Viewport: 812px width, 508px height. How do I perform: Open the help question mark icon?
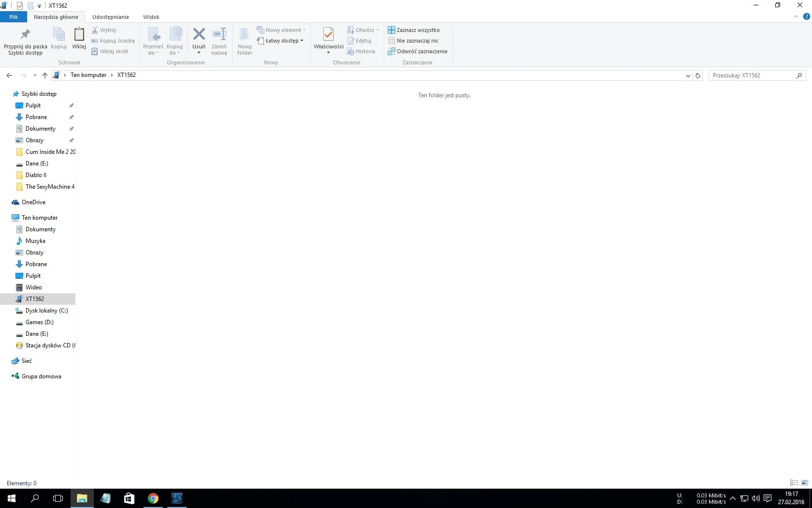tap(806, 16)
